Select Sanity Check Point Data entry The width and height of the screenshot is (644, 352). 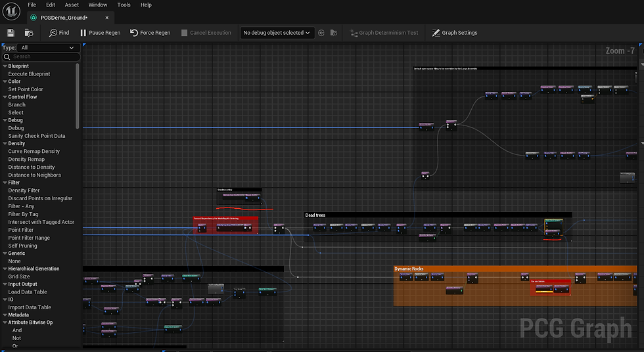click(37, 136)
